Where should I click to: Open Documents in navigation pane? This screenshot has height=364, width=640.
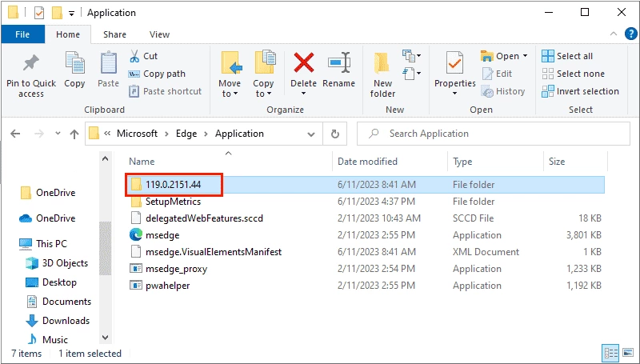click(x=58, y=302)
